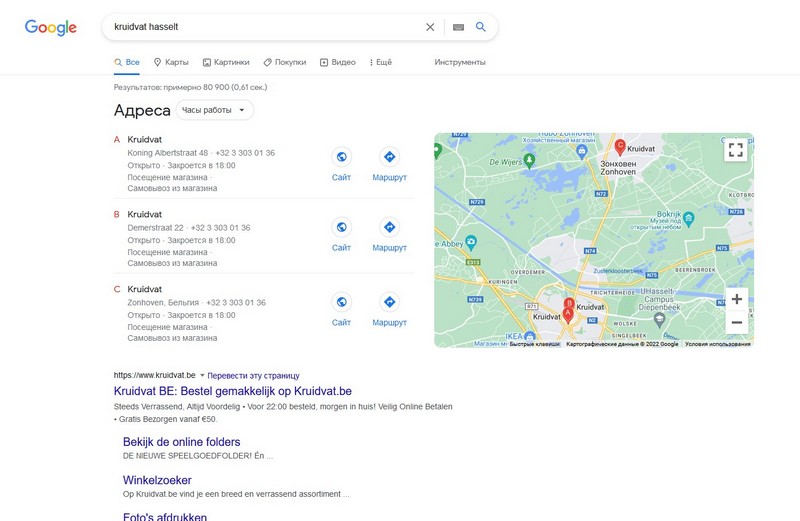Screen dimensions: 800x521
Task: Open Kruidvat BE: Bestel gemakkelijk result link
Action: (233, 391)
